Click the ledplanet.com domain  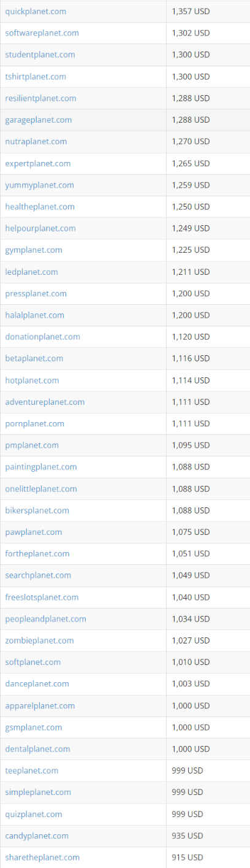pos(31,272)
